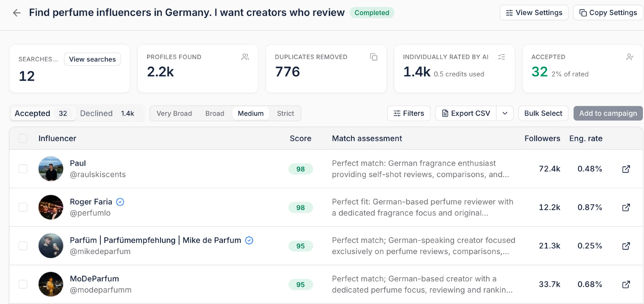Open View Settings
This screenshot has width=644, height=304.
(534, 13)
